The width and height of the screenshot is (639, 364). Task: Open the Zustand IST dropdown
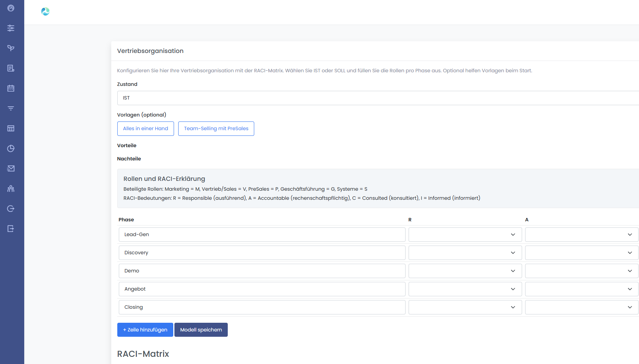(378, 98)
